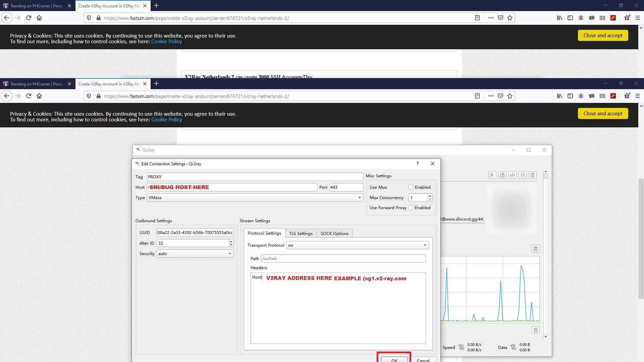Go Home in the front browser window
The height and width of the screenshot is (362, 644).
click(39, 96)
